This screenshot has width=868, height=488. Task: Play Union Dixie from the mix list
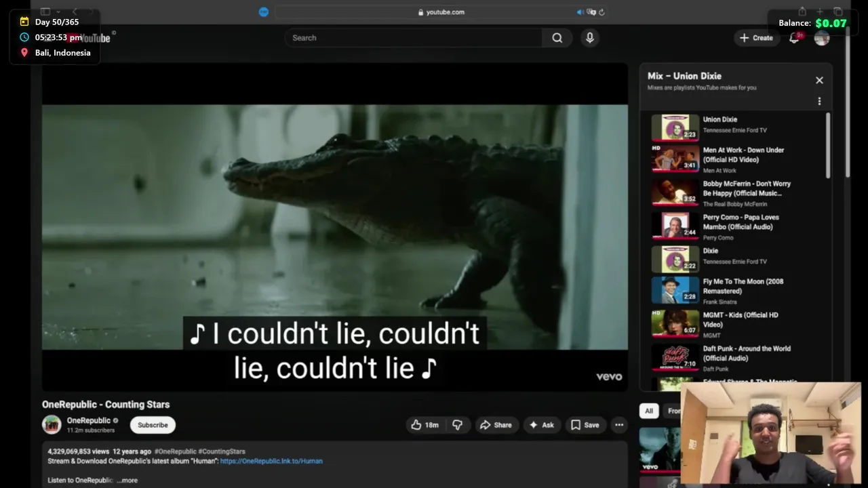[736, 126]
